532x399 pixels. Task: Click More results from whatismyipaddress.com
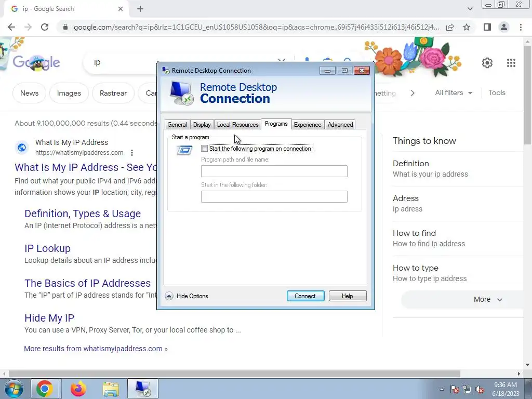click(x=96, y=349)
